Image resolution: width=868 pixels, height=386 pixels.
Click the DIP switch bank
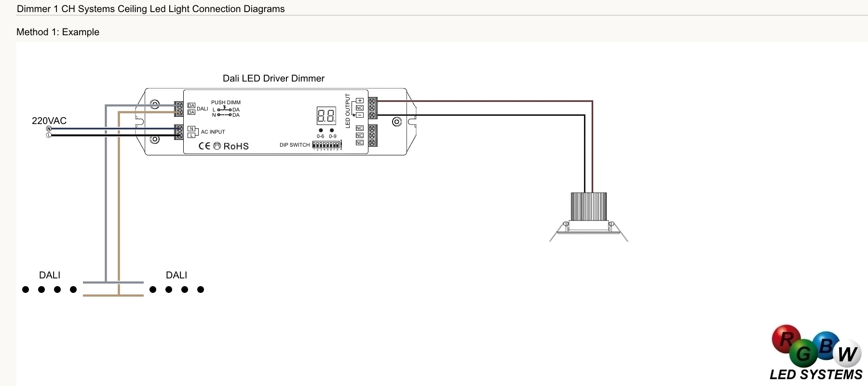pyautogui.click(x=326, y=144)
